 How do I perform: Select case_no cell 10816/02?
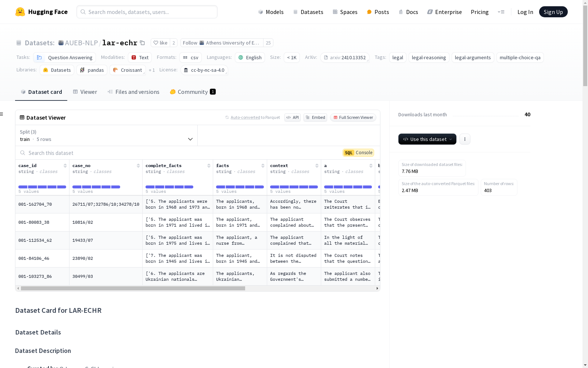[x=106, y=222]
